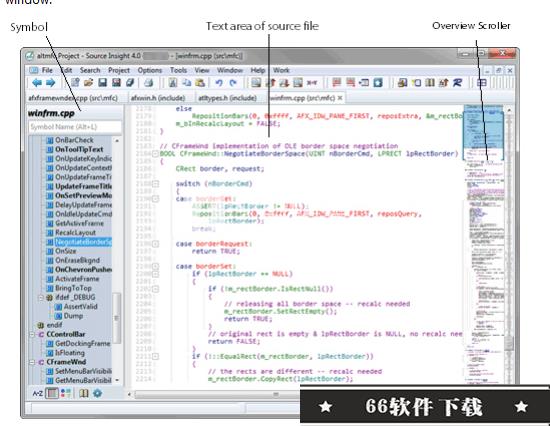
Task: Select OnBarCheck in symbol list
Action: (74, 140)
